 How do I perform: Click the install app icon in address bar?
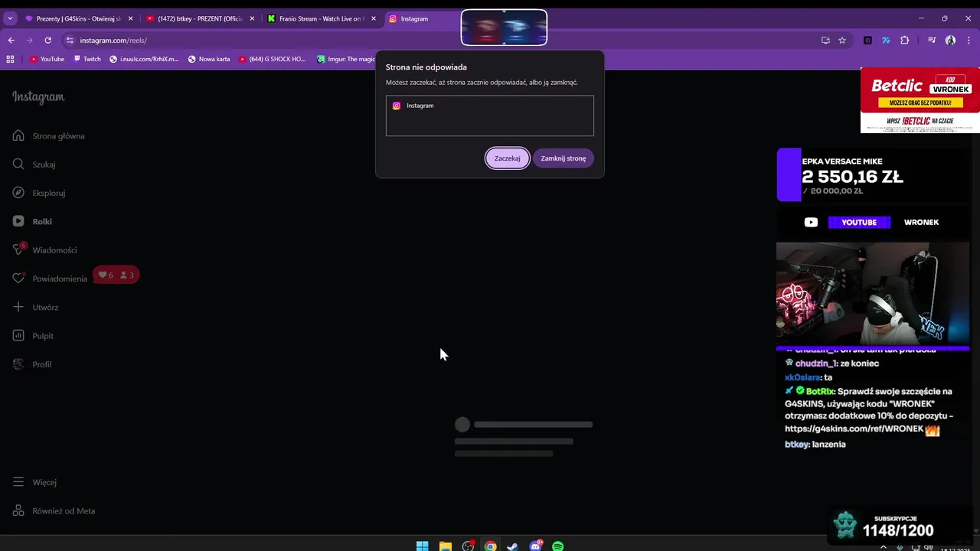pos(825,40)
